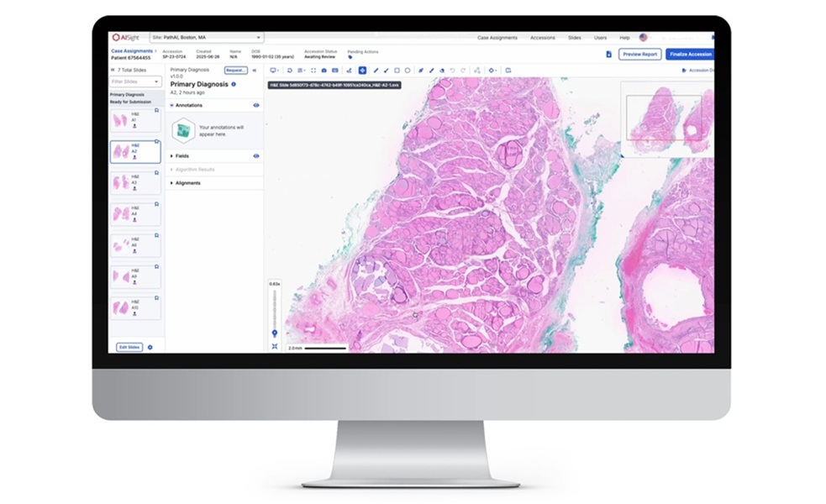Screen dimensions: 826x504
Task: Click the AISight logo
Action: tap(126, 38)
